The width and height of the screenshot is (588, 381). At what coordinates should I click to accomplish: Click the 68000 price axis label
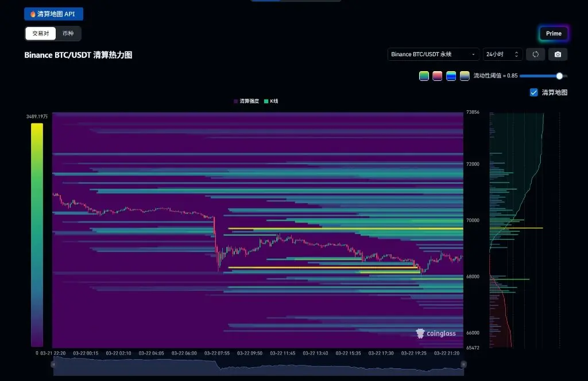473,277
